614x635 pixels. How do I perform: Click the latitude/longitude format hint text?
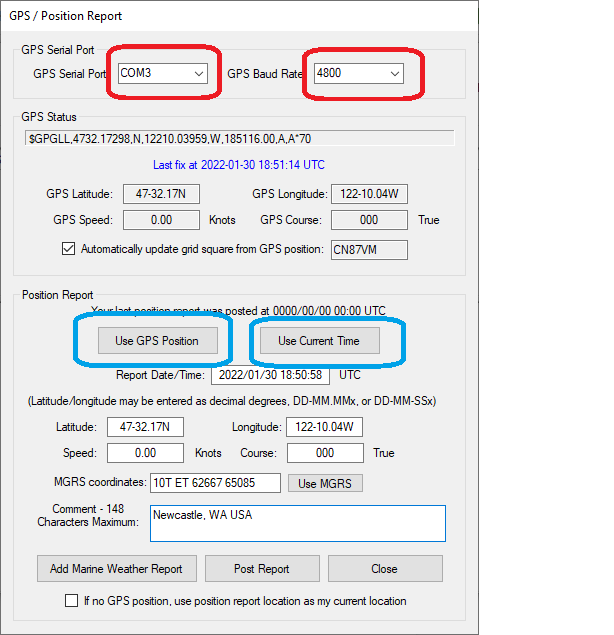(x=232, y=401)
